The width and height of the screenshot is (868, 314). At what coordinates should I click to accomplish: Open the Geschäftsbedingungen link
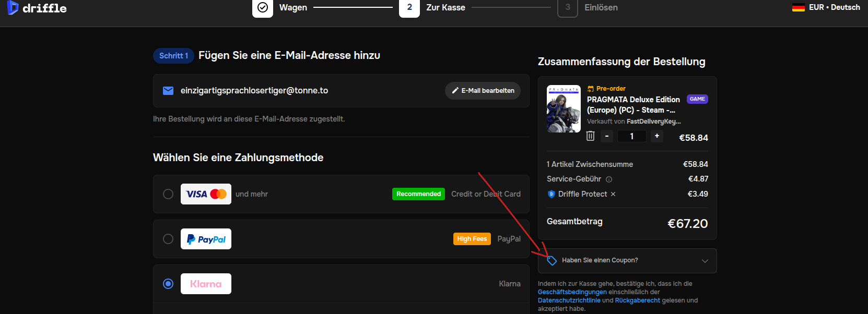pyautogui.click(x=572, y=292)
